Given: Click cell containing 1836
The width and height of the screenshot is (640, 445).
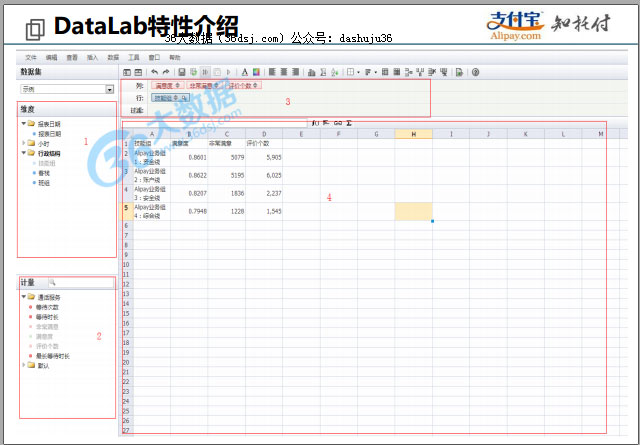Looking at the screenshot, I should (x=227, y=193).
